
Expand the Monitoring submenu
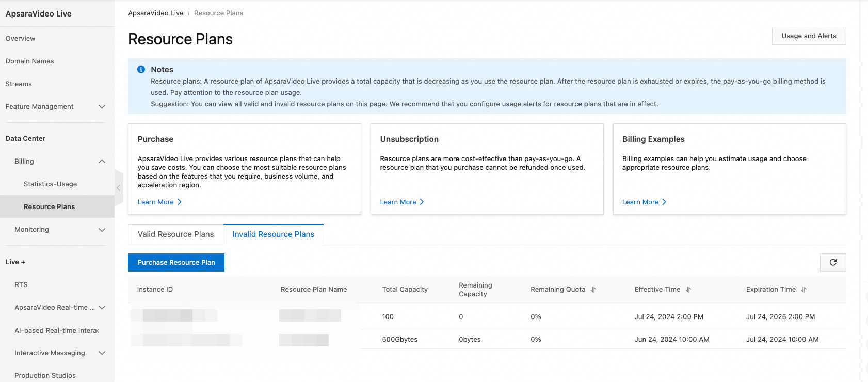click(102, 230)
